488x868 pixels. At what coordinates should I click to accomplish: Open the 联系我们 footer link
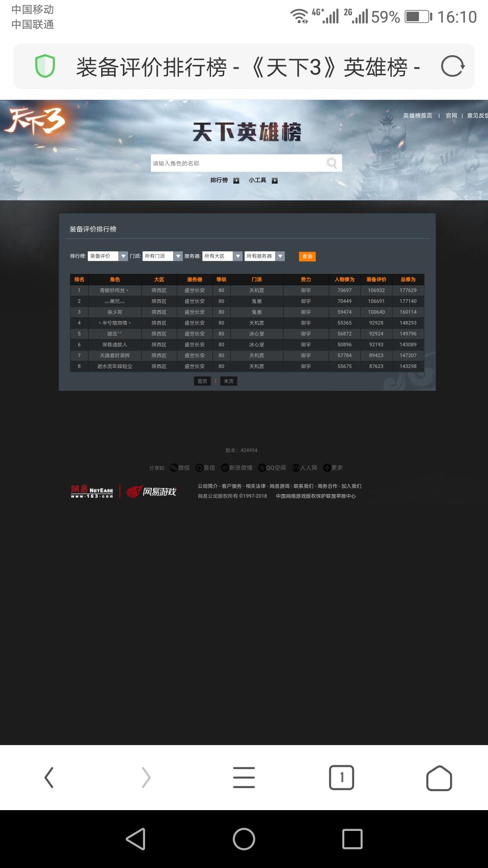click(x=304, y=486)
